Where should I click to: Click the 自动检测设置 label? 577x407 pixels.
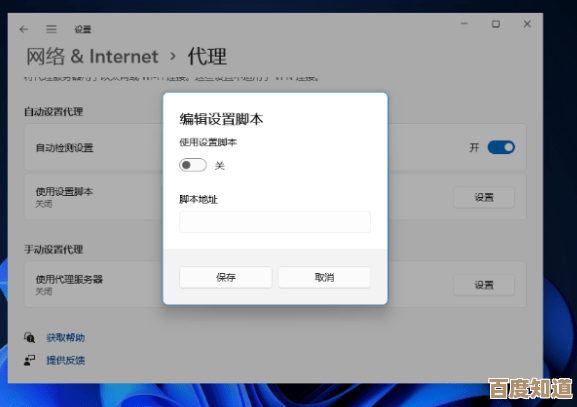click(64, 148)
